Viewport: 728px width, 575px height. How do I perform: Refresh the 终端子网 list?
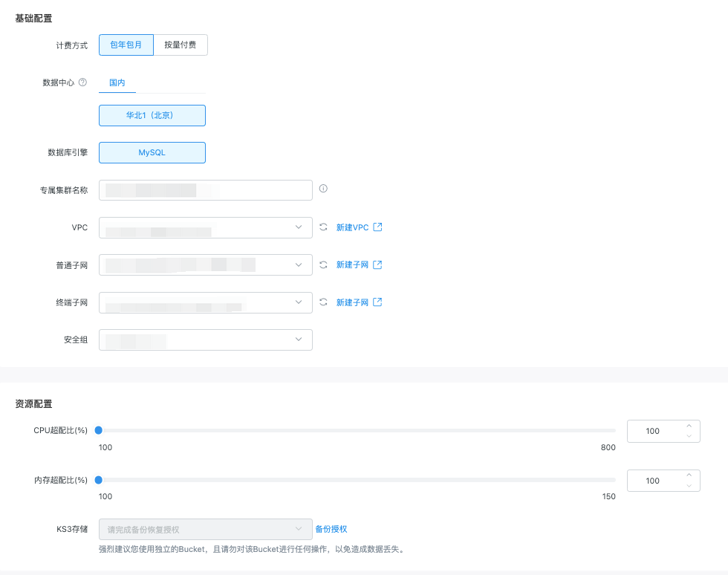click(323, 302)
